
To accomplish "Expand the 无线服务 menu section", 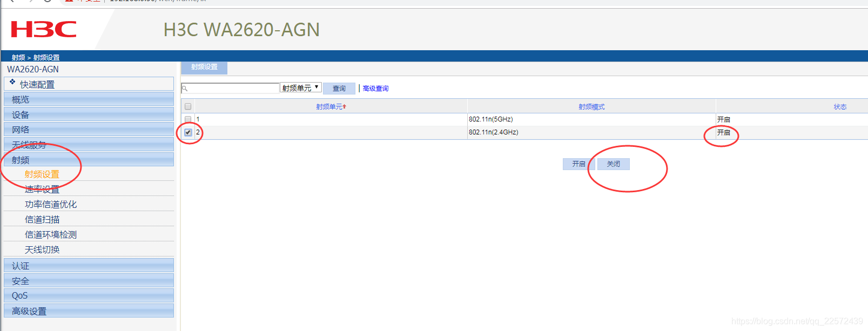I will (89, 145).
